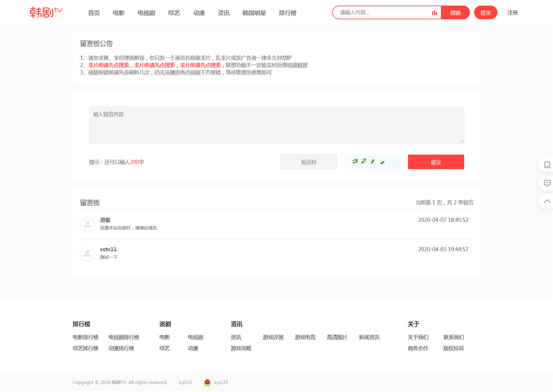Click the username 游客

point(105,220)
